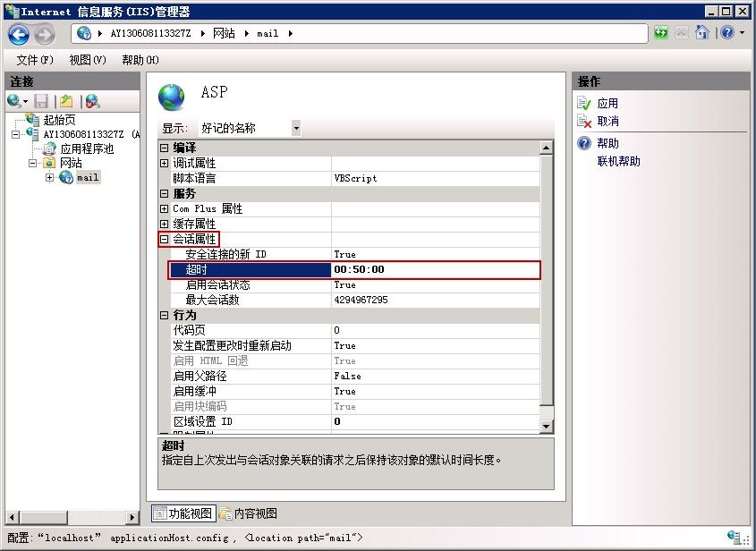Select 应用程序池 in the tree

[87, 148]
